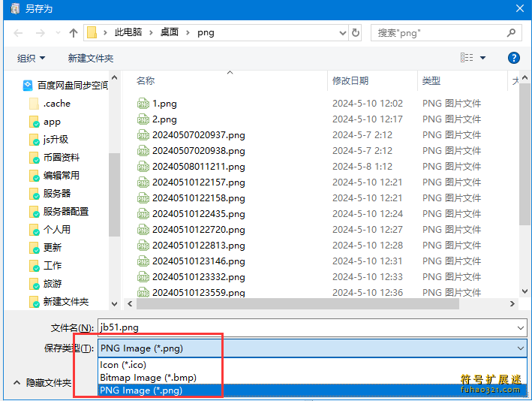Select file 1.png
The height and width of the screenshot is (401, 532).
pyautogui.click(x=164, y=103)
